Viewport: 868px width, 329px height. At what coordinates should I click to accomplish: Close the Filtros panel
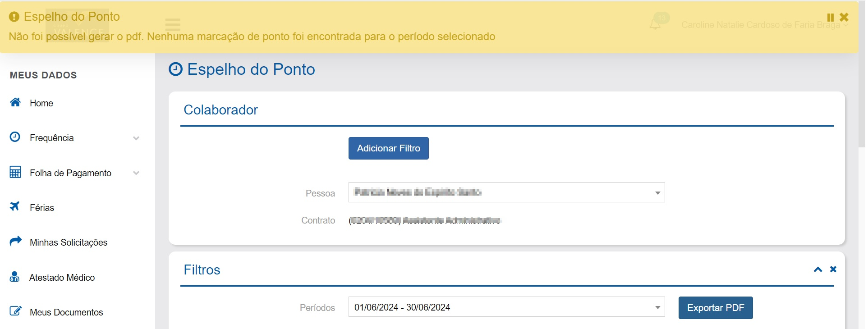pos(833,269)
